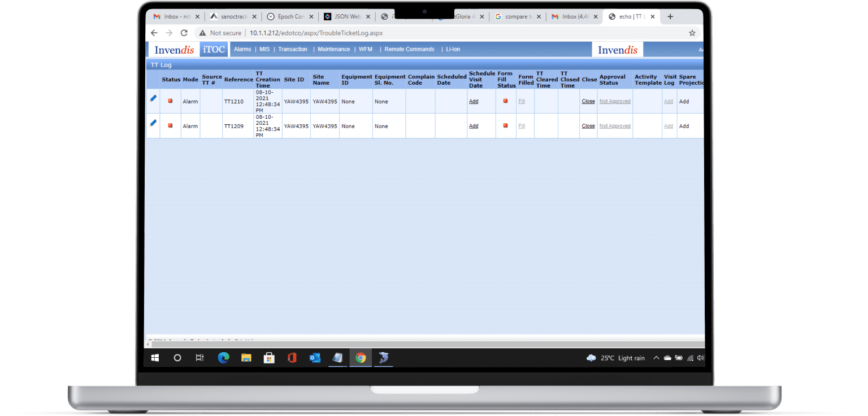
Task: Click the edit pencil icon beside TT1209
Action: coord(153,123)
